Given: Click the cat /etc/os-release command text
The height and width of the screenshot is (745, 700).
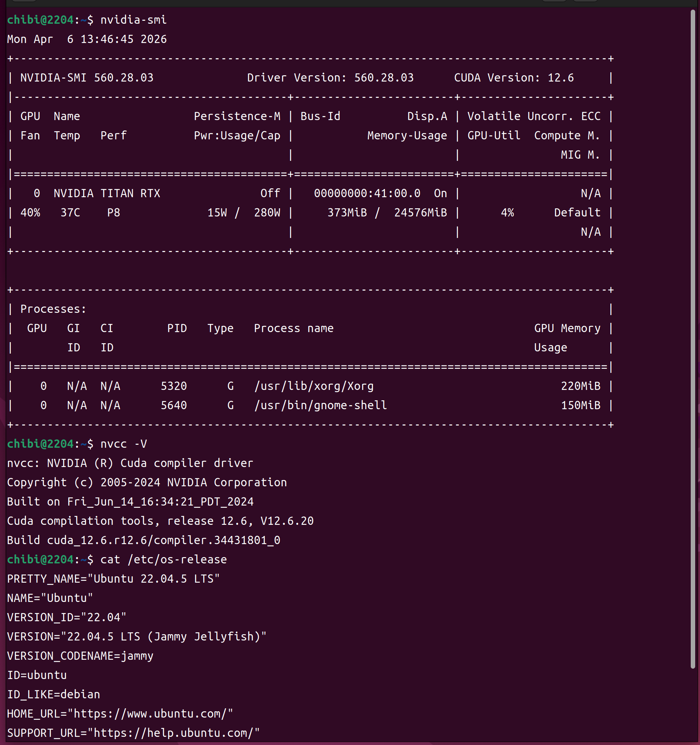Looking at the screenshot, I should [164, 560].
